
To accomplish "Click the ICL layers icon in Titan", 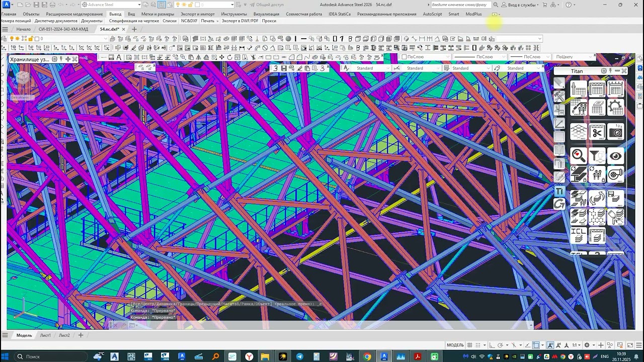I will coord(579,235).
